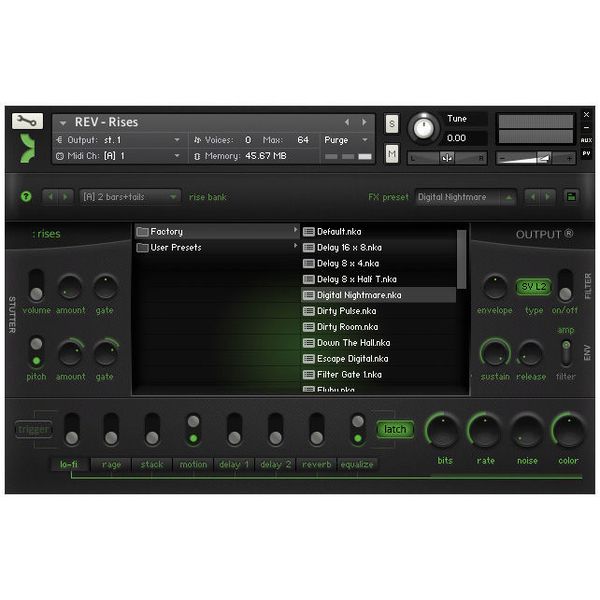Select previous FX preset arrow

tap(532, 197)
